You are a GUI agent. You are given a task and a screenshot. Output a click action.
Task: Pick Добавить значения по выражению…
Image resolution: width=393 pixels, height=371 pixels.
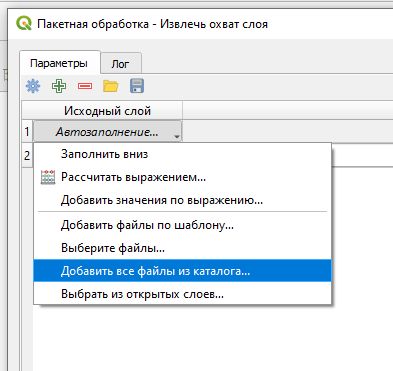click(182, 200)
